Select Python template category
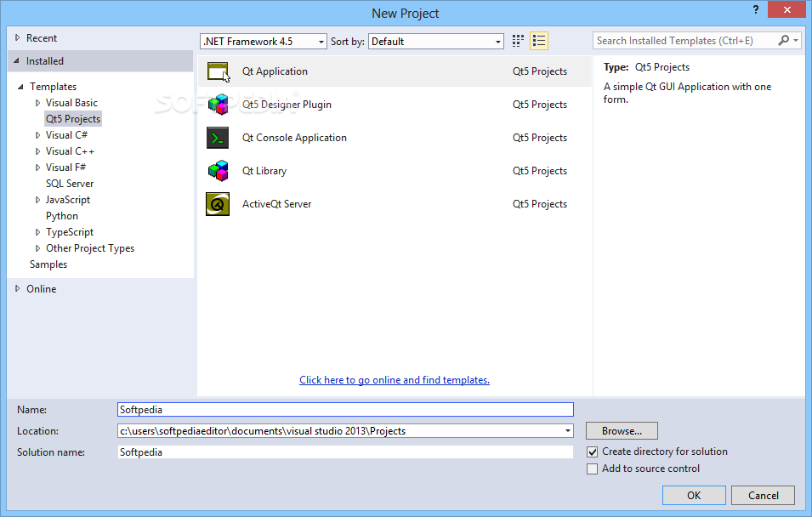 pyautogui.click(x=61, y=216)
